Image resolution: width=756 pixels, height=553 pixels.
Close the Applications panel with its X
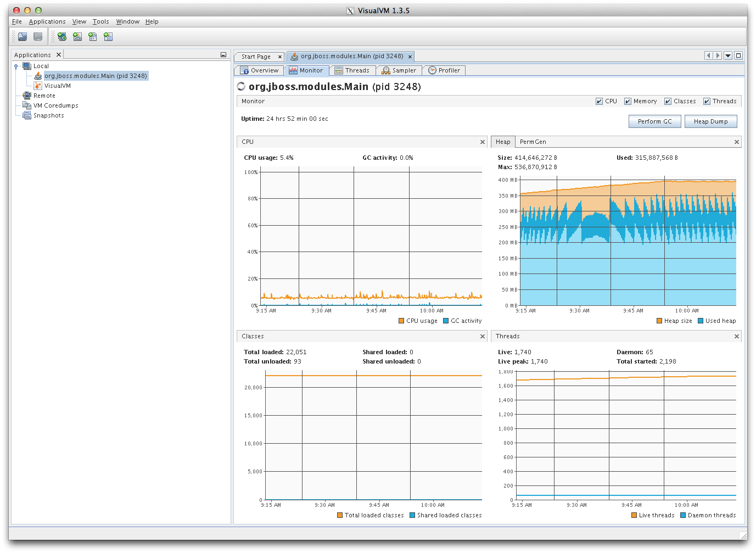[x=59, y=54]
